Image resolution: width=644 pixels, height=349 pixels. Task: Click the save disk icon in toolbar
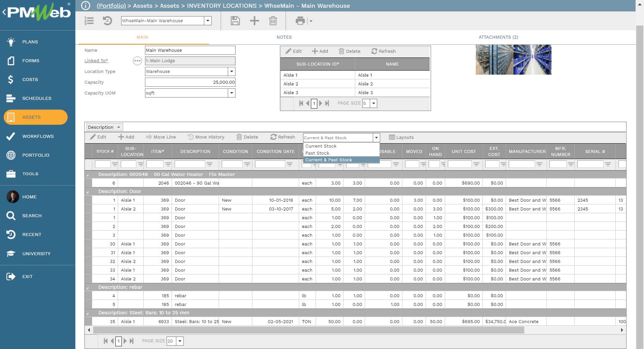tap(235, 21)
